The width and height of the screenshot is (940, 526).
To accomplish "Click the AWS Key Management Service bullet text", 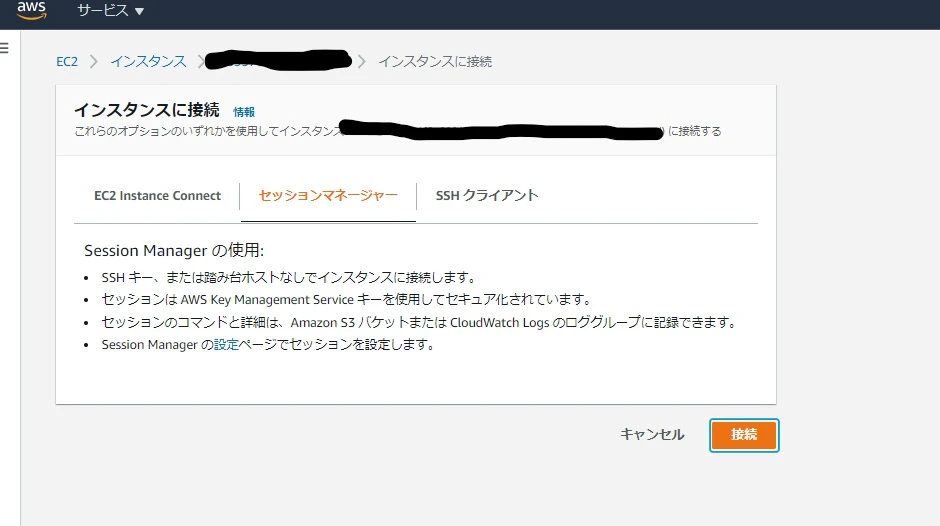I will (347, 299).
